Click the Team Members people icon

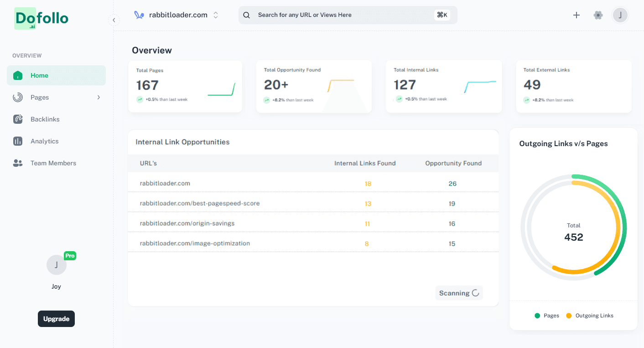pos(18,163)
